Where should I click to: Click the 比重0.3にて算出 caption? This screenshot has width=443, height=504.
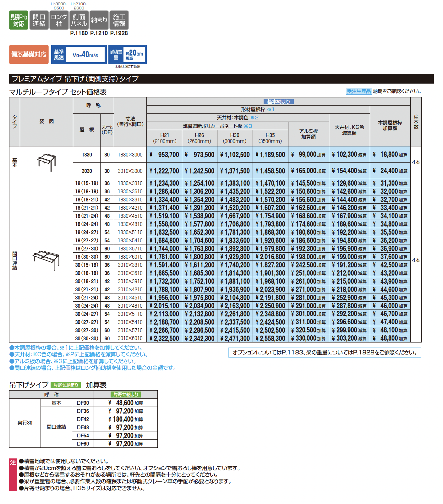[128, 67]
